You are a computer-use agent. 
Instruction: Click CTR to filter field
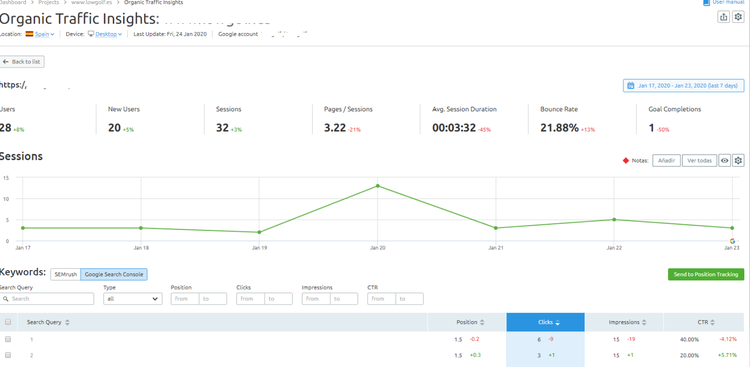coord(409,299)
